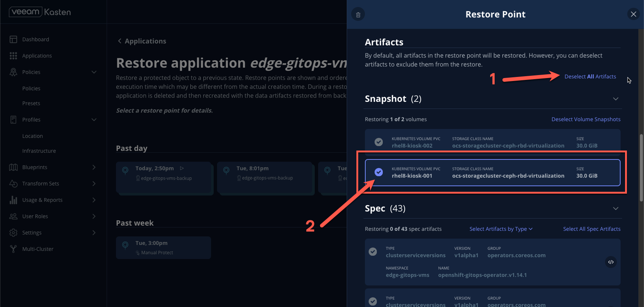The width and height of the screenshot is (644, 307).
Task: Close the Restore Point panel
Action: 634,14
